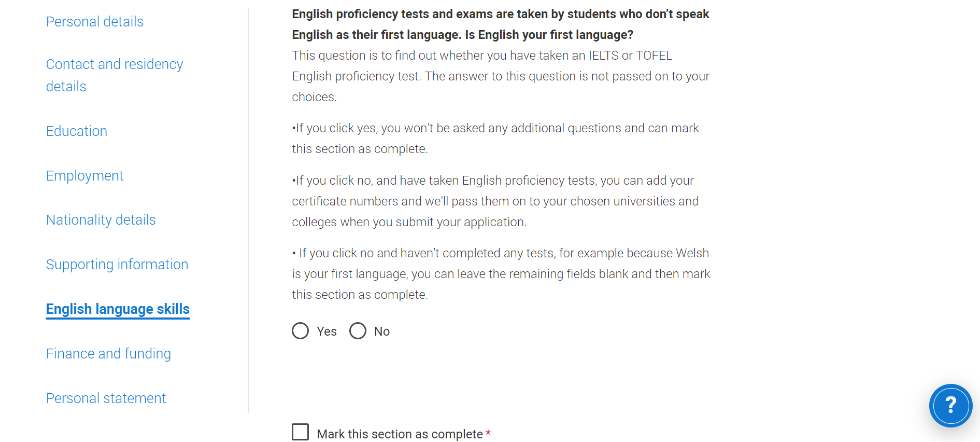
Task: Navigate to Finance and funding
Action: click(x=108, y=354)
